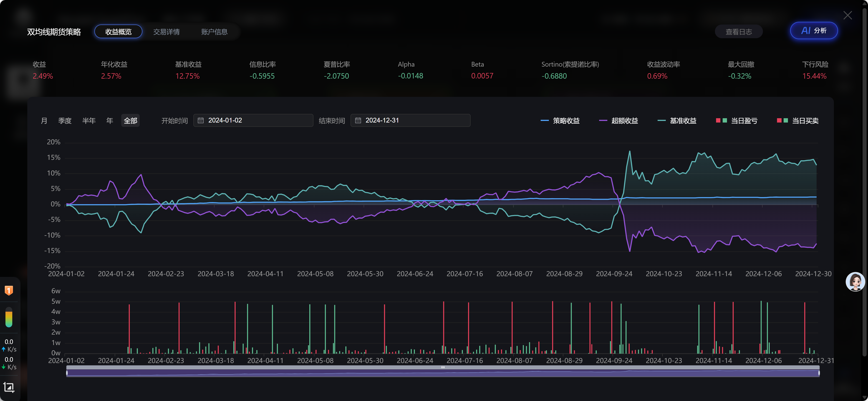The width and height of the screenshot is (868, 401).
Task: Click the battery level indicator widget
Action: click(x=9, y=317)
